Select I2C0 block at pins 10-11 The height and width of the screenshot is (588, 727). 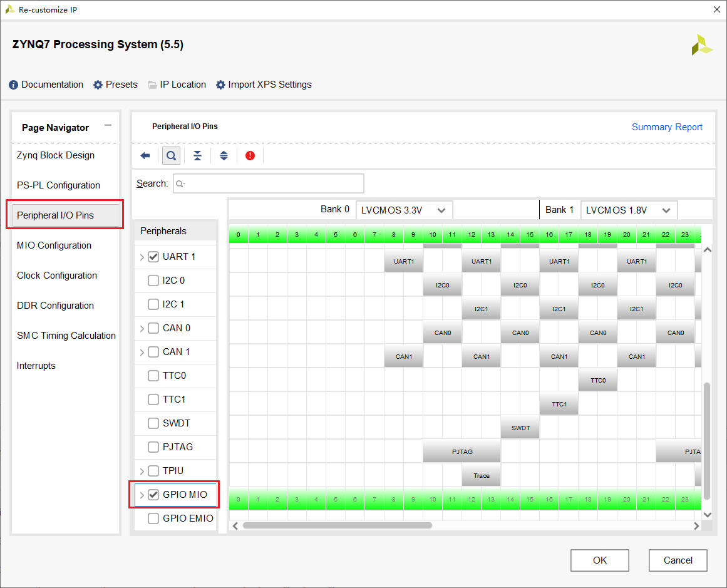[x=442, y=285]
